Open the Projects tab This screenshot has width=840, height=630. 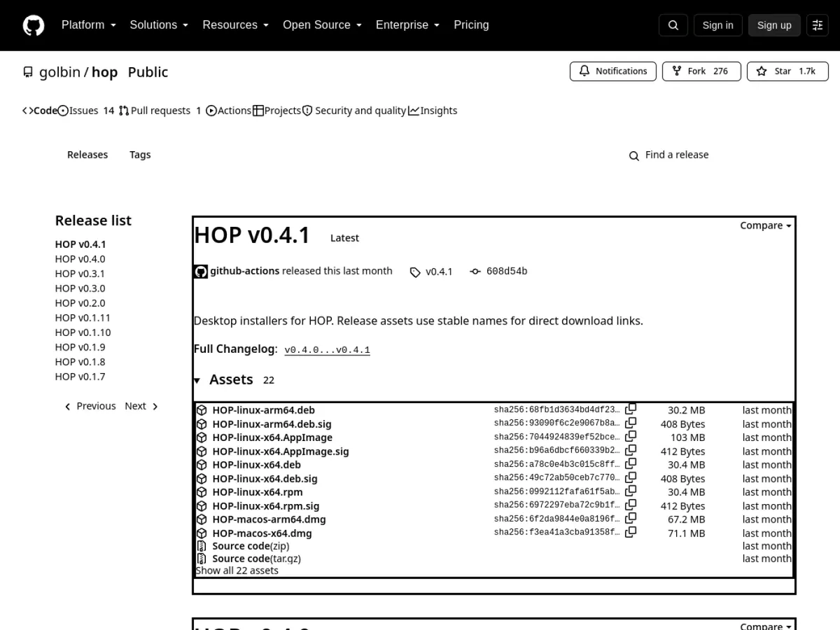277,111
